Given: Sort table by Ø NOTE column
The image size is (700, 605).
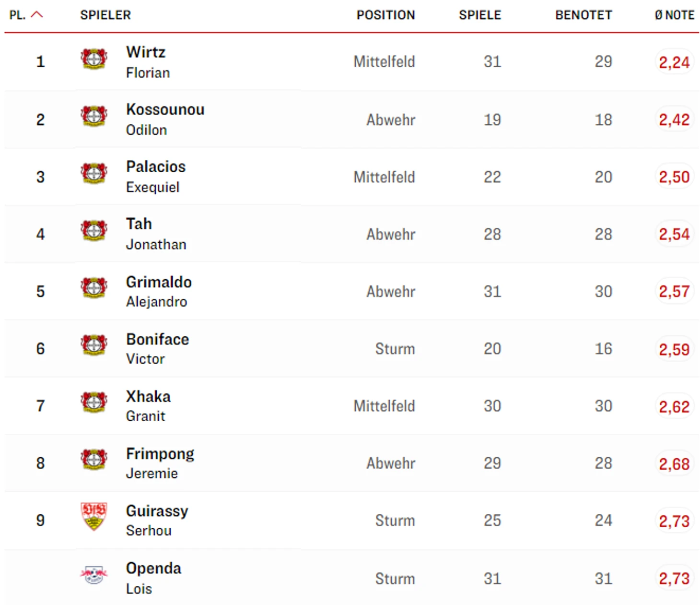Looking at the screenshot, I should [x=674, y=15].
